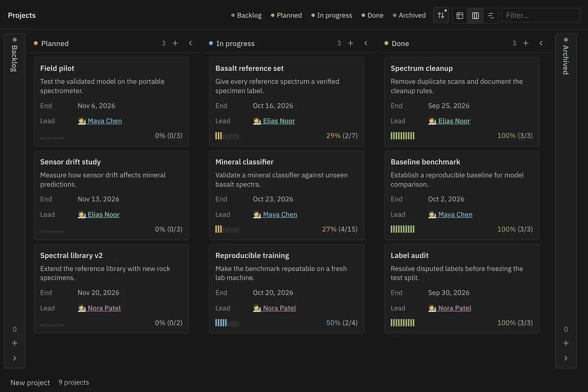Click the In progress column heading

(236, 43)
